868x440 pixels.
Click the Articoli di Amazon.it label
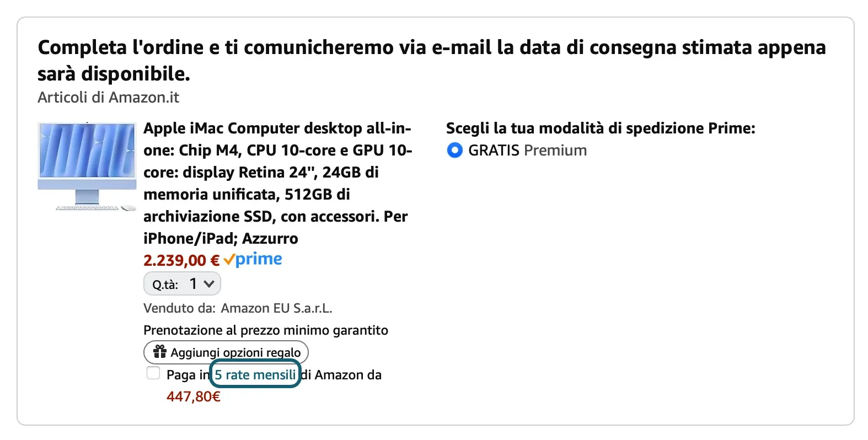[x=108, y=98]
